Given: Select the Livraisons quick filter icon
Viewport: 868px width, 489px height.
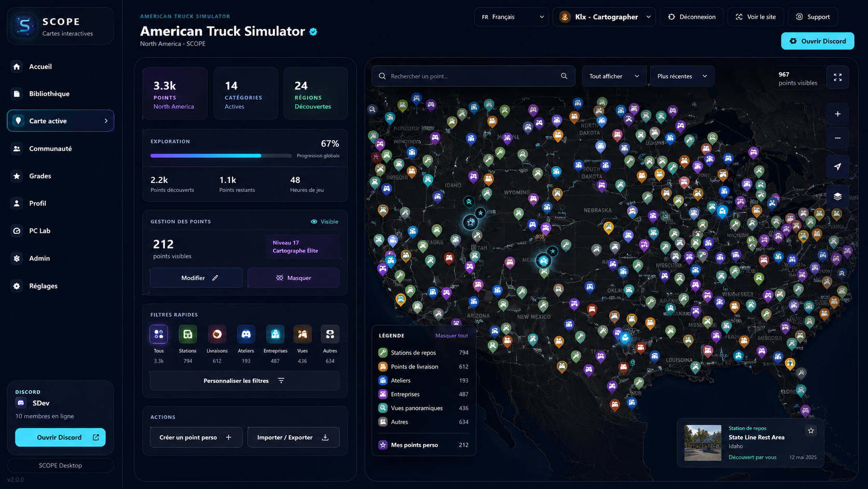Looking at the screenshot, I should coord(217,334).
